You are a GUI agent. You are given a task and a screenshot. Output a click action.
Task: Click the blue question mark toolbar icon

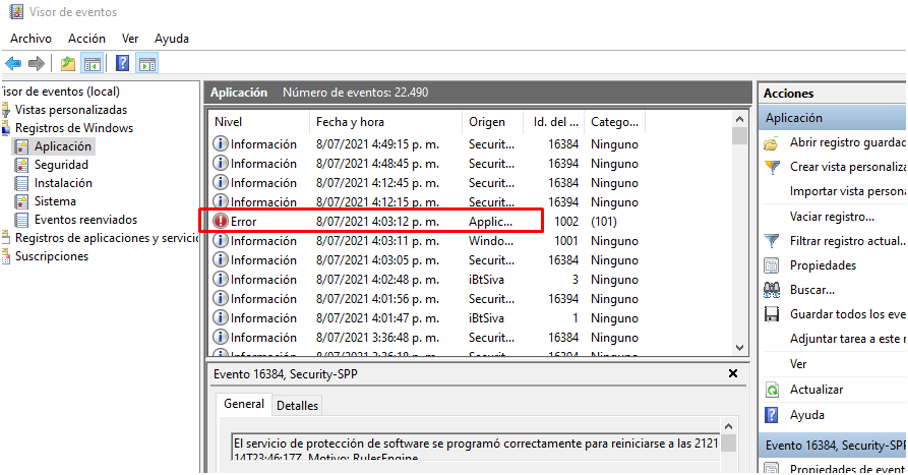(122, 64)
